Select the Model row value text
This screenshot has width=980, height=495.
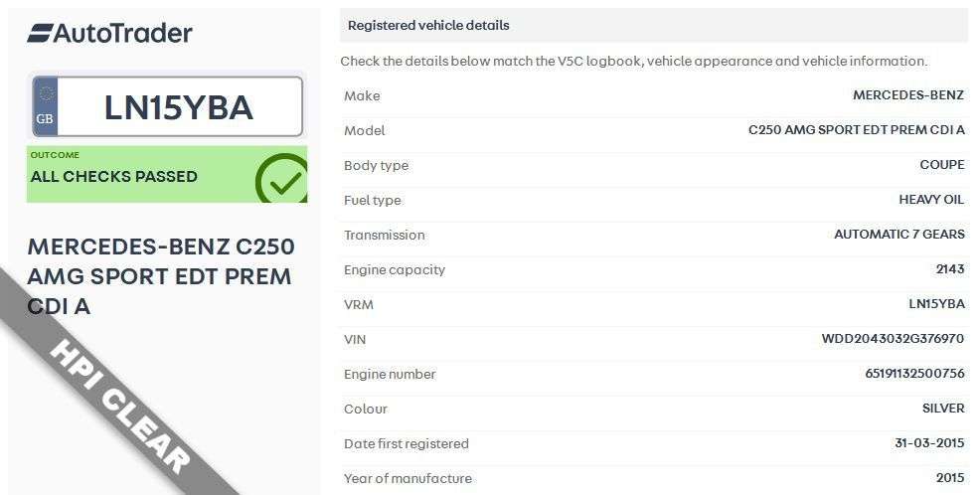[856, 130]
